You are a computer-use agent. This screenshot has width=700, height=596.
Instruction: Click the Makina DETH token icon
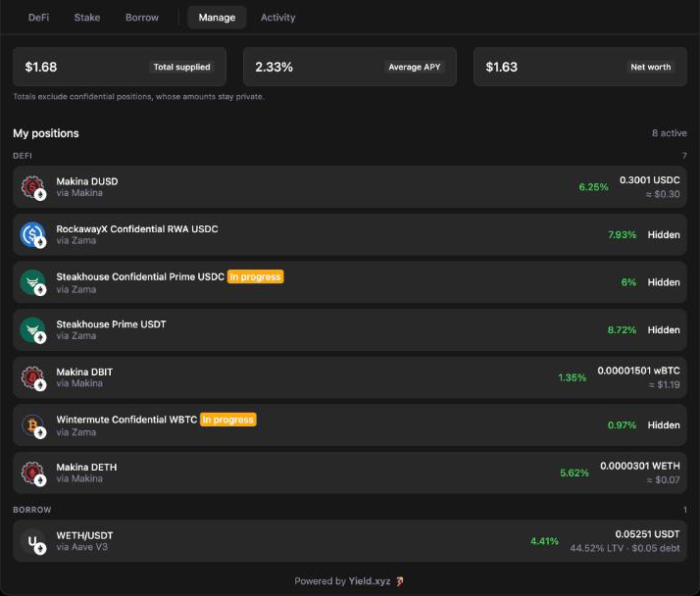click(33, 472)
